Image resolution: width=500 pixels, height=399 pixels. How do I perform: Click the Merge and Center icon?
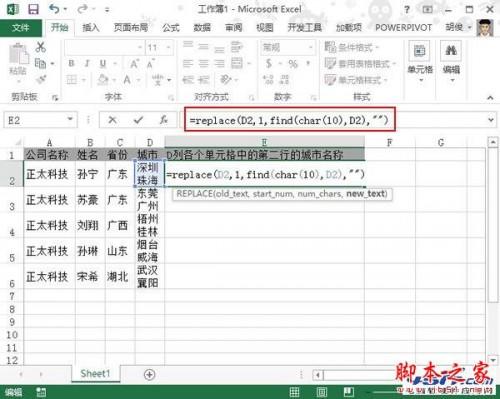pos(237,63)
